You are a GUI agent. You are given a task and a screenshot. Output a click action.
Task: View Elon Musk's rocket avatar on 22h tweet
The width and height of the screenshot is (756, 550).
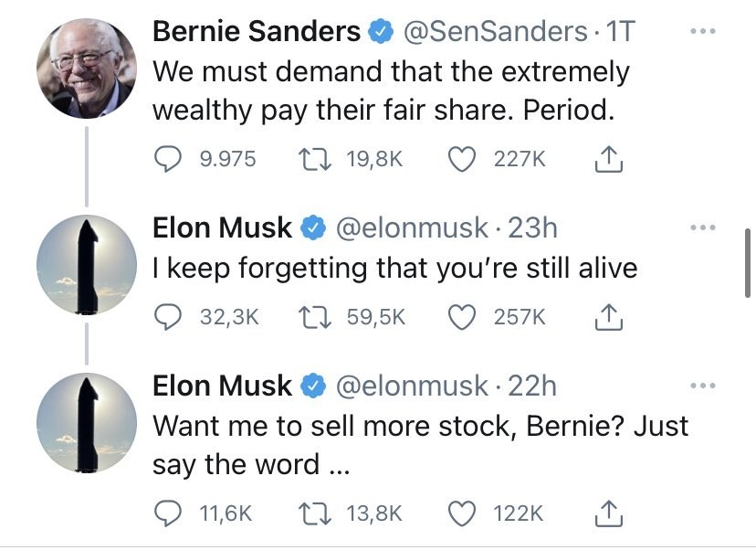click(x=86, y=422)
